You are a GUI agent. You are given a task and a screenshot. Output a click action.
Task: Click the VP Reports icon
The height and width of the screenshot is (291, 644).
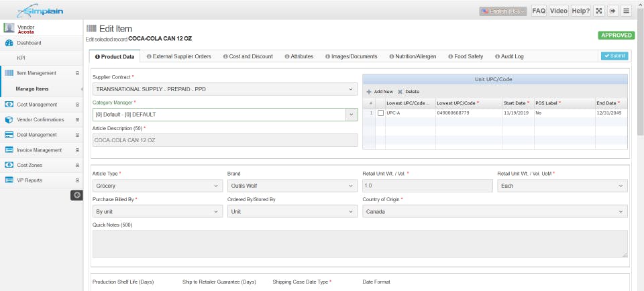9,180
